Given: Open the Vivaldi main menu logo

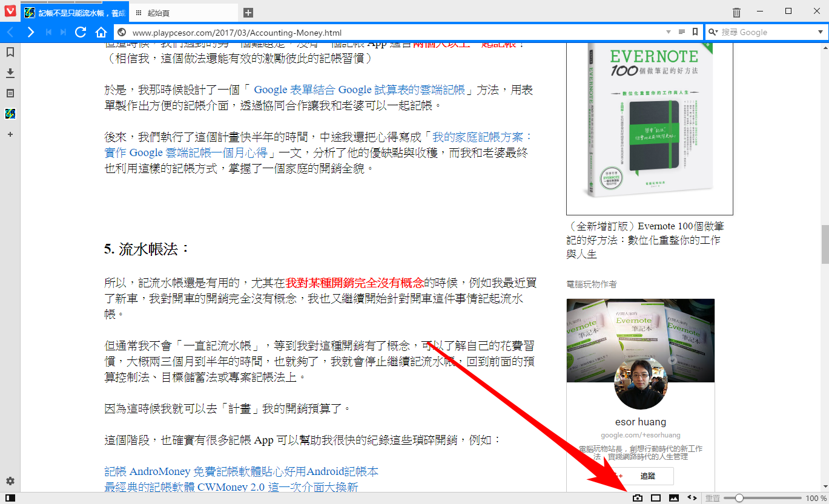Looking at the screenshot, I should click(x=10, y=12).
